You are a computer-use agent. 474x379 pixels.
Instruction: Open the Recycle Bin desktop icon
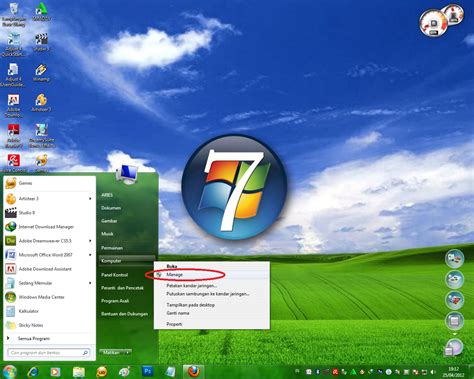point(13,15)
